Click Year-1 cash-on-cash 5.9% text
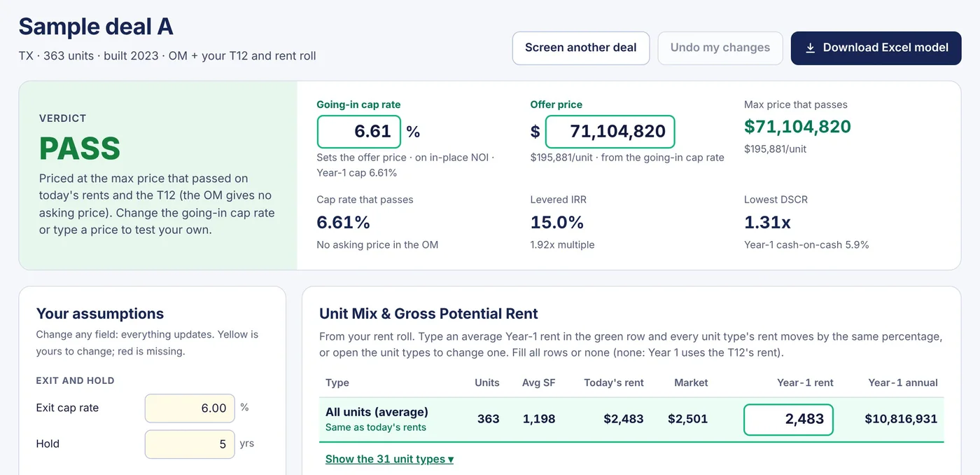Screen dimensions: 980x475 click(x=806, y=245)
